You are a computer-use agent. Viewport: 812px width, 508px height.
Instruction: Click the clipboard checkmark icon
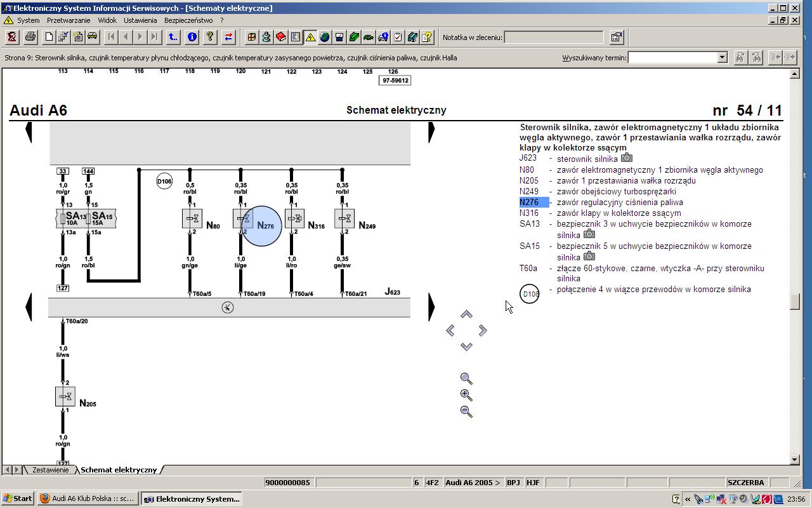(x=398, y=37)
